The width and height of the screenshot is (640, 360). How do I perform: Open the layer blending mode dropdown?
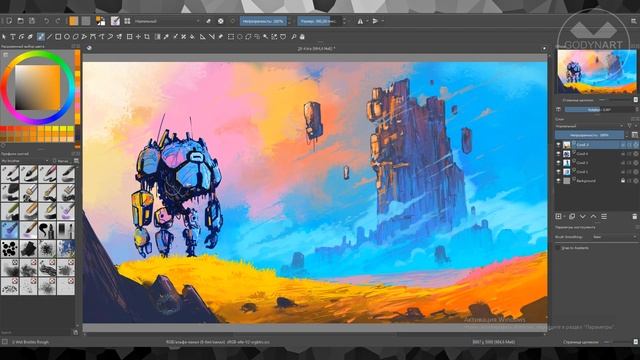(589, 126)
